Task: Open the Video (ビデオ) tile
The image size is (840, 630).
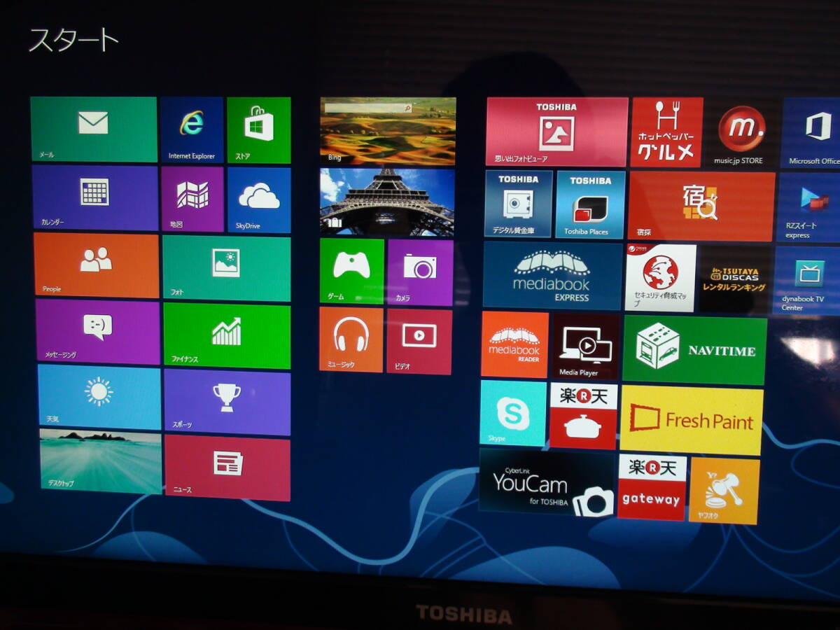Action: click(x=419, y=341)
